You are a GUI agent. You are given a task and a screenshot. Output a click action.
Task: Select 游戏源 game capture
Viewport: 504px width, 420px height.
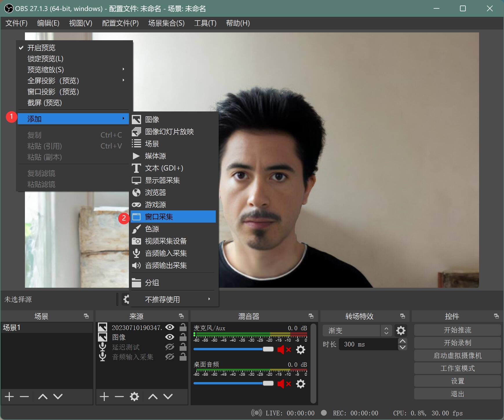(x=173, y=204)
